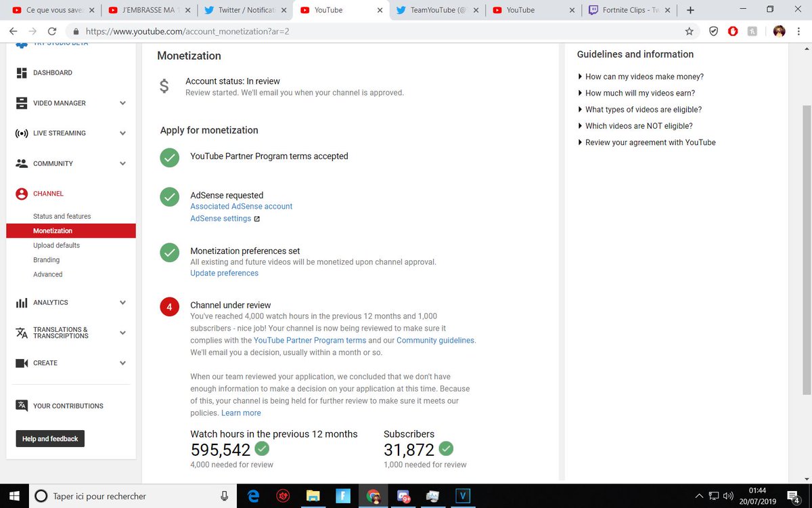
Task: Click checkmark beside AdSense requested
Action: click(x=169, y=197)
